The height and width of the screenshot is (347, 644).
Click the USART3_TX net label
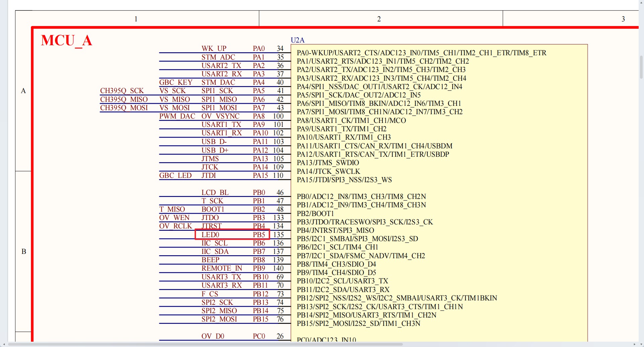pos(221,277)
